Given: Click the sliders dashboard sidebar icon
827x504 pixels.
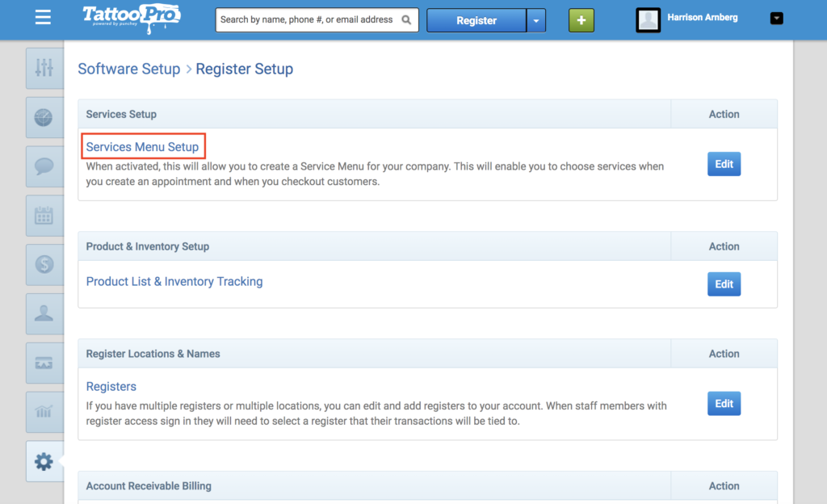Looking at the screenshot, I should [x=44, y=68].
